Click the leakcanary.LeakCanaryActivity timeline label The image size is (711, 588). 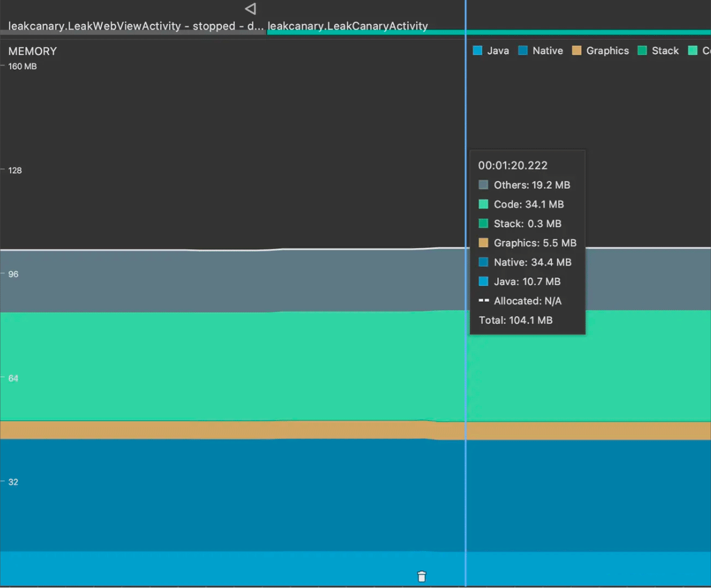pyautogui.click(x=347, y=26)
